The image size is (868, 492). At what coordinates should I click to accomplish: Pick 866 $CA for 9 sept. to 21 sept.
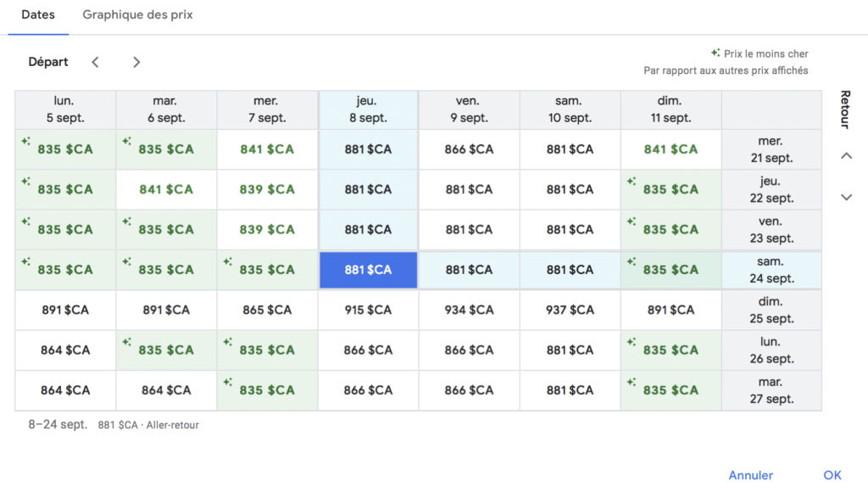click(469, 149)
